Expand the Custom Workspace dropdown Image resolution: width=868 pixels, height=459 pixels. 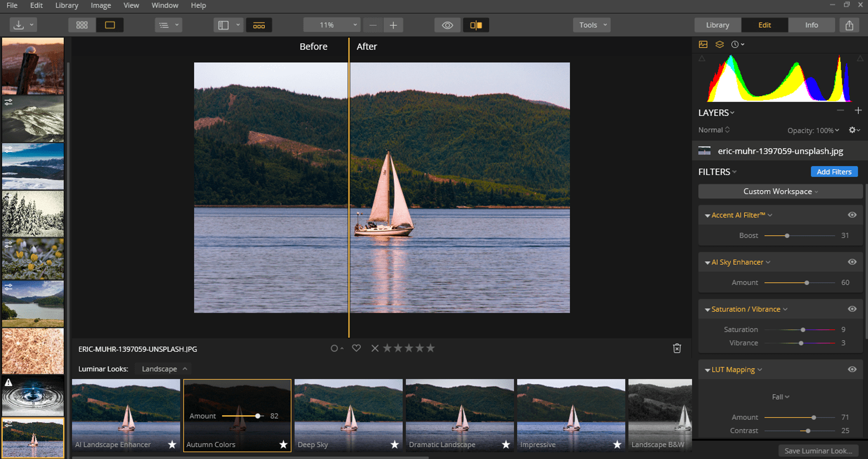pyautogui.click(x=780, y=191)
